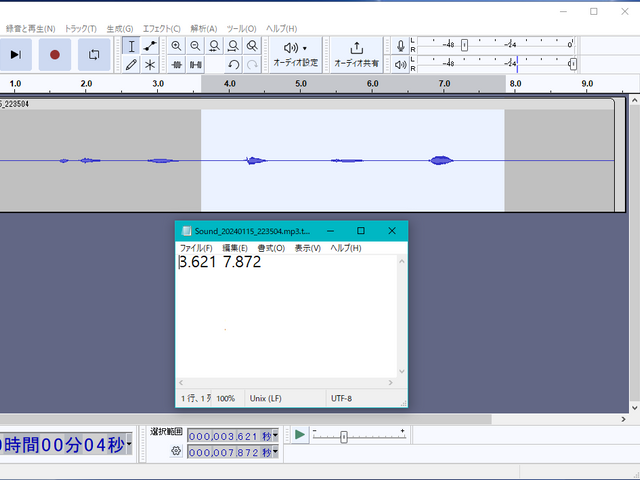
Task: Adjust the playback level slider handle
Action: [573, 64]
